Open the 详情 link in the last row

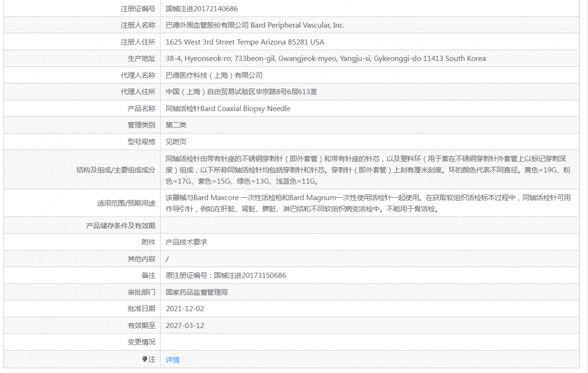[172, 360]
